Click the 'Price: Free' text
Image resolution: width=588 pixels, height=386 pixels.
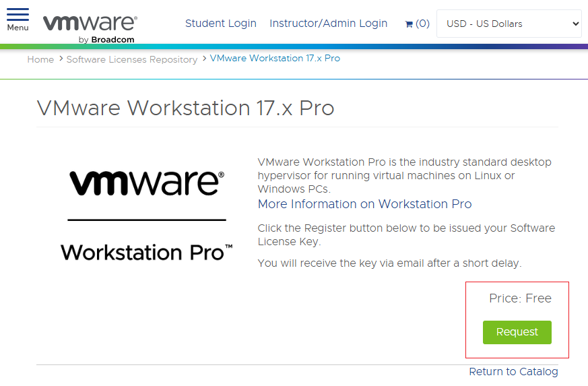pos(520,298)
